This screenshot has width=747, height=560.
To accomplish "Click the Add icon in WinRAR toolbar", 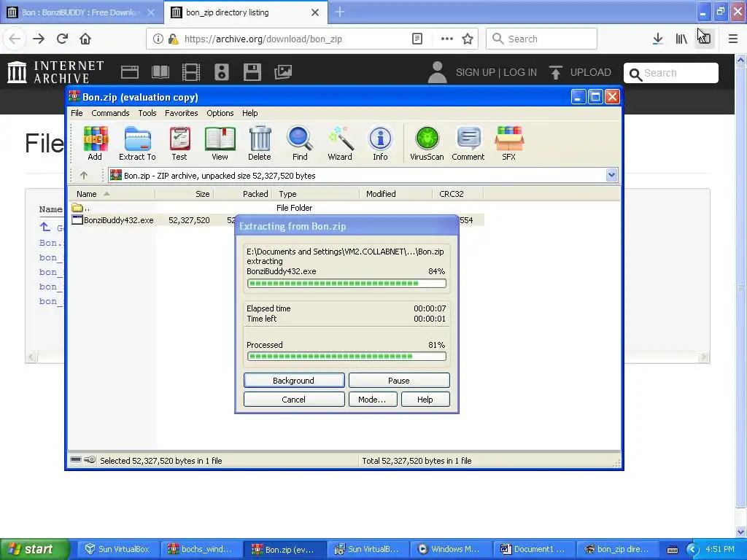I will (95, 144).
